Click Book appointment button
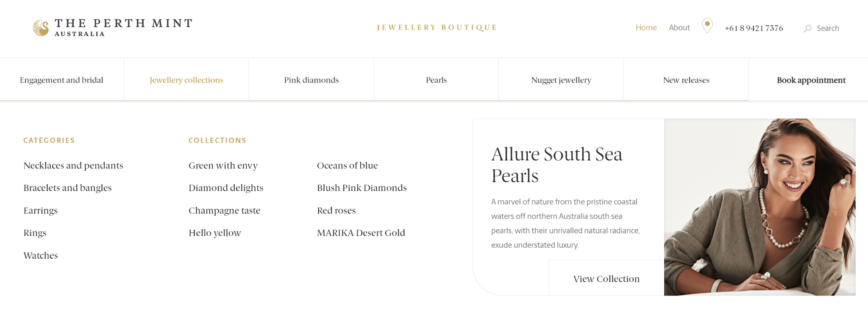This screenshot has height=310, width=868. [811, 80]
